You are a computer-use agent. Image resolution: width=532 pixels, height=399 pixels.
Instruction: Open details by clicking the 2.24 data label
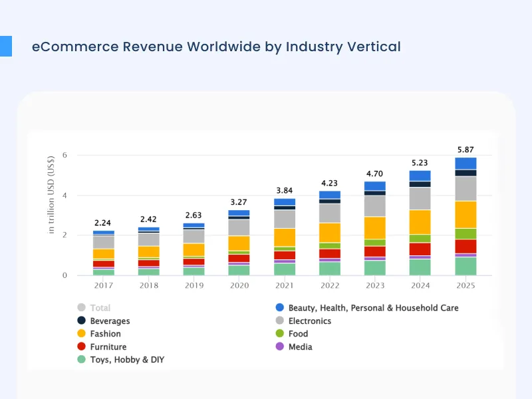[104, 223]
